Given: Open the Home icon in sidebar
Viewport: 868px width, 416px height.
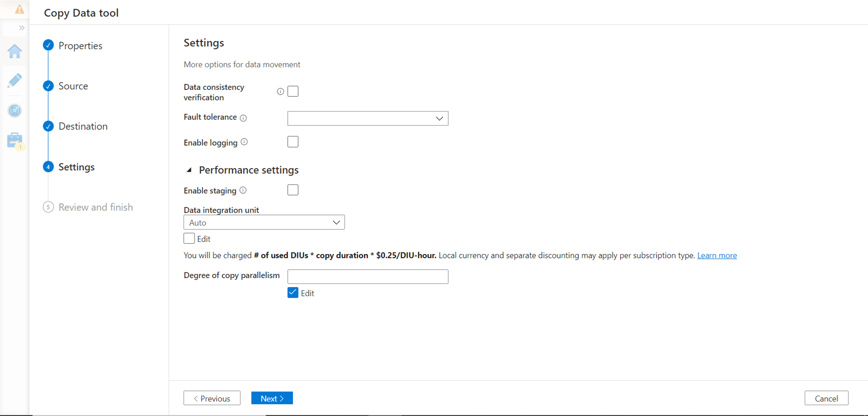Looking at the screenshot, I should [x=15, y=51].
